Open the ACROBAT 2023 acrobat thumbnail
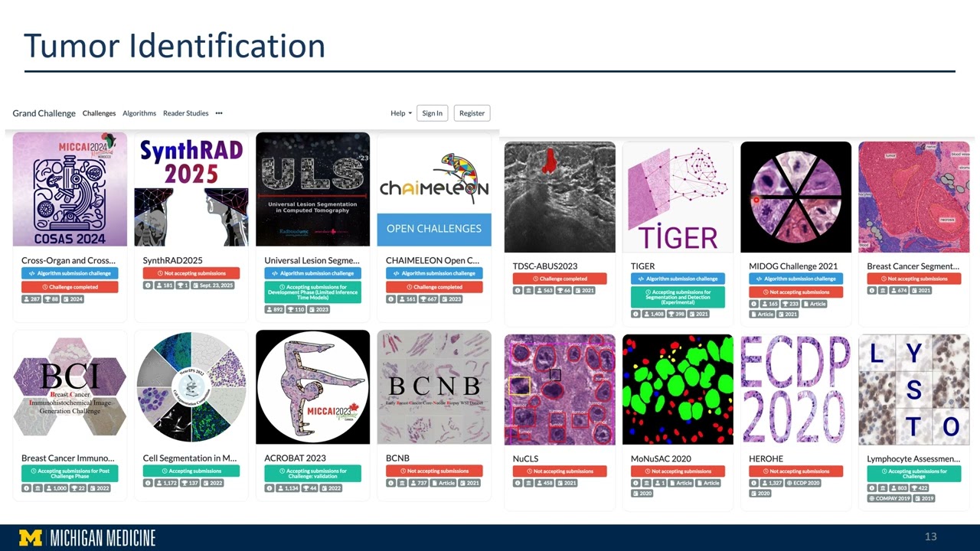980x551 pixels. click(312, 387)
